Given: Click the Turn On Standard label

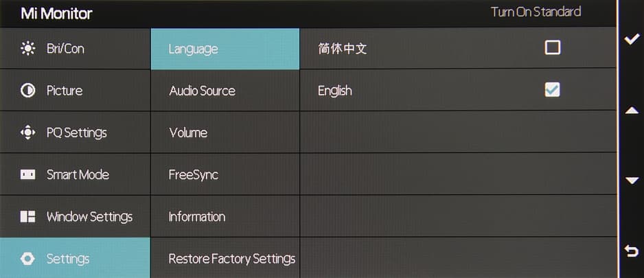Looking at the screenshot, I should (536, 12).
